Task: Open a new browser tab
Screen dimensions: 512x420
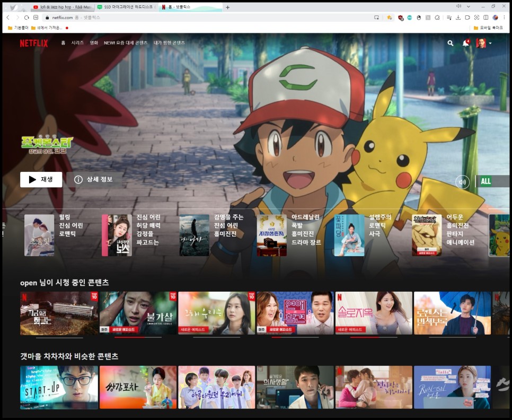Action: click(227, 7)
